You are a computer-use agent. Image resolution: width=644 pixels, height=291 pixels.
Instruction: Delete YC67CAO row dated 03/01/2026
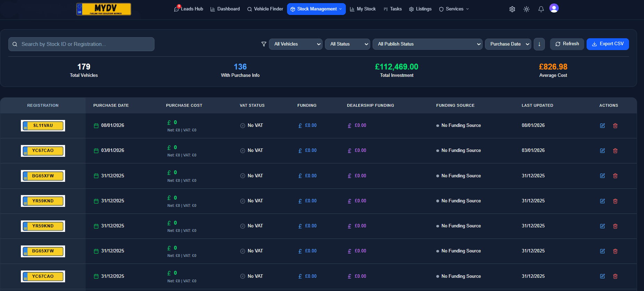[x=615, y=151]
